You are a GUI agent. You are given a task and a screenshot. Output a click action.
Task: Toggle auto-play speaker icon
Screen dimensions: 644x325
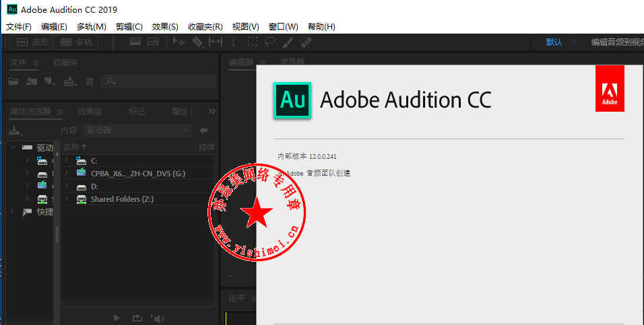(x=158, y=318)
